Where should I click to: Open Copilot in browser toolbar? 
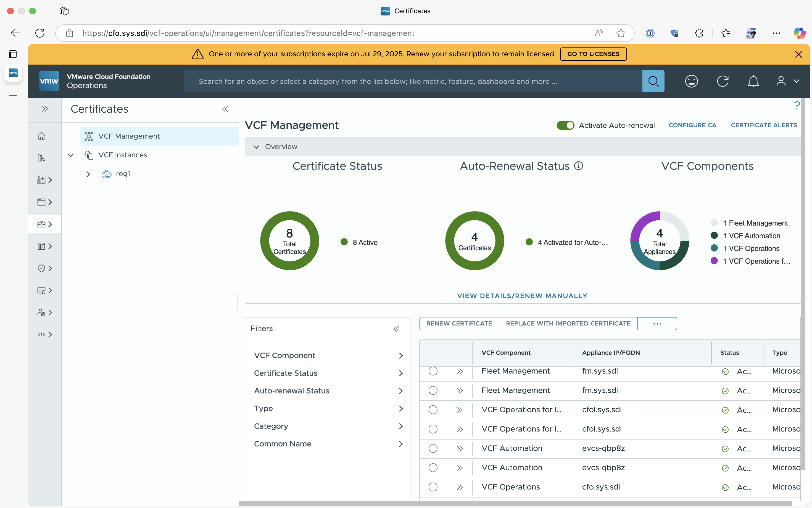800,33
